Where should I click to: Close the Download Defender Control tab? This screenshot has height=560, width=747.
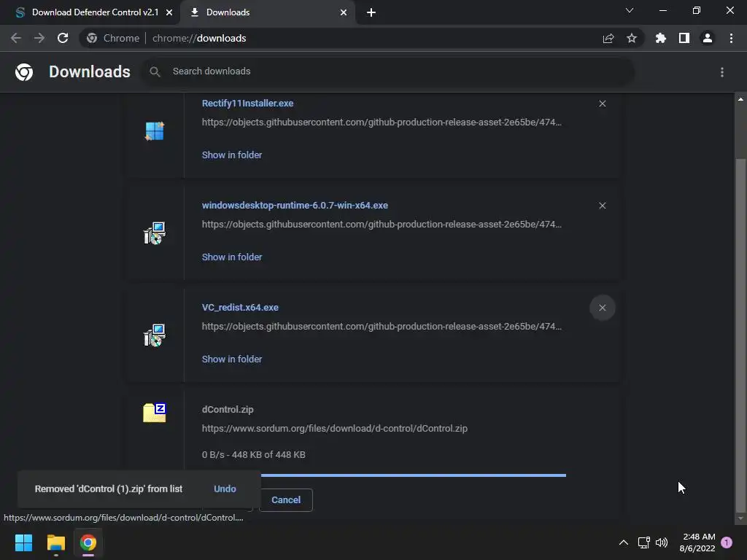pyautogui.click(x=169, y=12)
